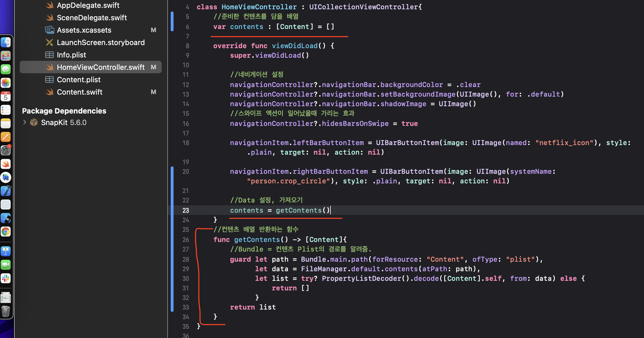
Task: Click line number 26 in the gutter
Action: pyautogui.click(x=185, y=240)
